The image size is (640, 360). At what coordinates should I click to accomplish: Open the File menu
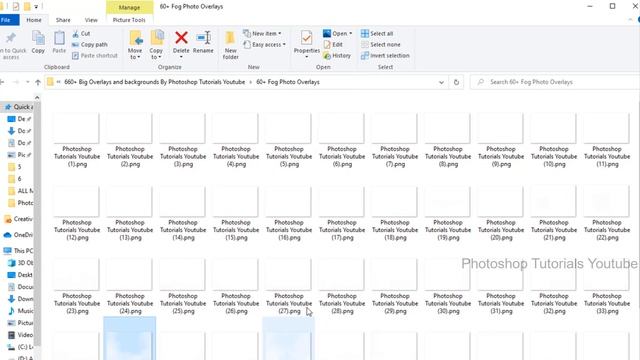[7, 20]
